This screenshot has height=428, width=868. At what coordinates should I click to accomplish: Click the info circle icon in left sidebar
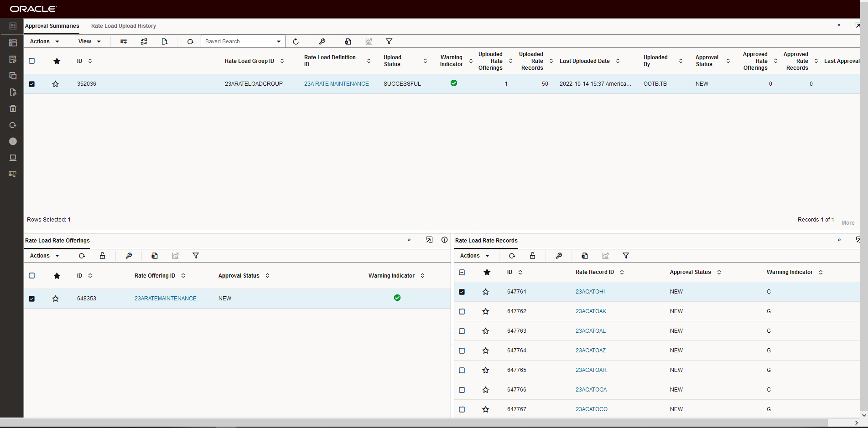(x=13, y=141)
